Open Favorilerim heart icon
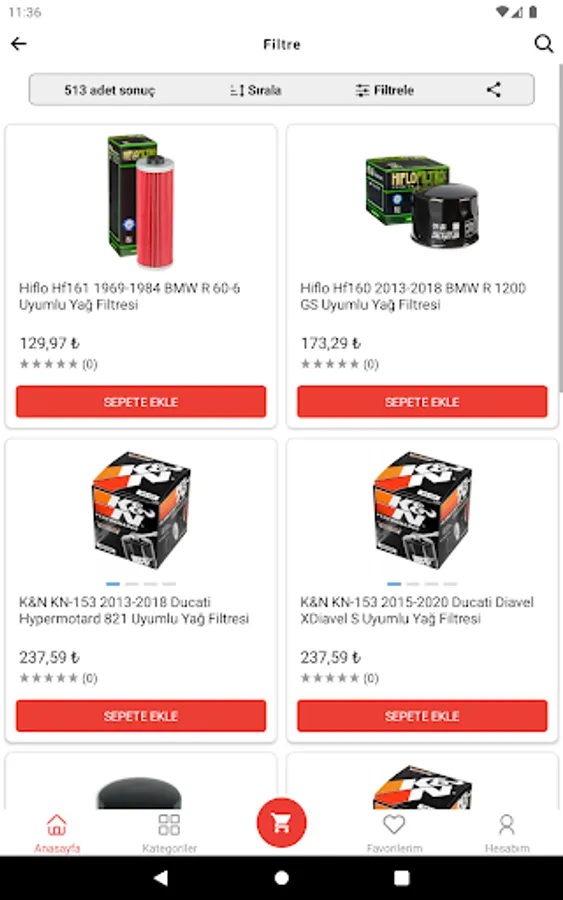Image resolution: width=563 pixels, height=900 pixels. (394, 833)
